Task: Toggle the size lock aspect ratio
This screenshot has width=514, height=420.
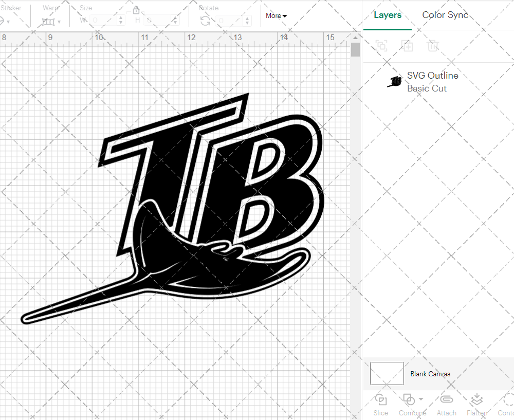Action: (x=136, y=10)
